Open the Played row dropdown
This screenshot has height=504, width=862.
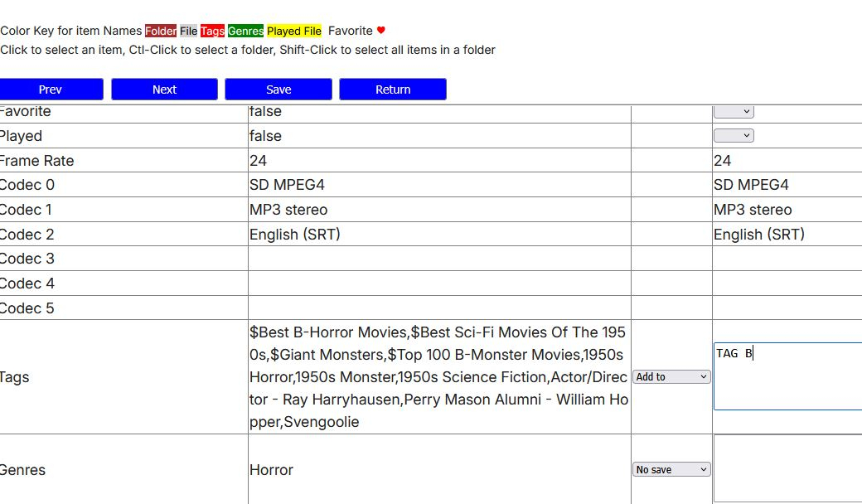734,135
